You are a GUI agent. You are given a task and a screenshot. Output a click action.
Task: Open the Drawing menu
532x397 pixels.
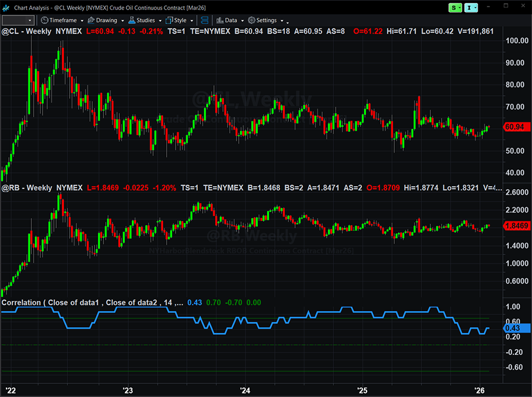click(106, 20)
